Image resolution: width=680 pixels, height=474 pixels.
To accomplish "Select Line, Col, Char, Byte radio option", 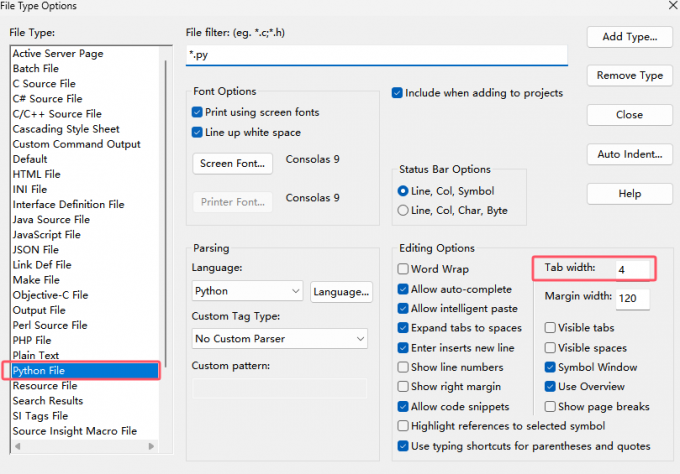I will pyautogui.click(x=403, y=211).
